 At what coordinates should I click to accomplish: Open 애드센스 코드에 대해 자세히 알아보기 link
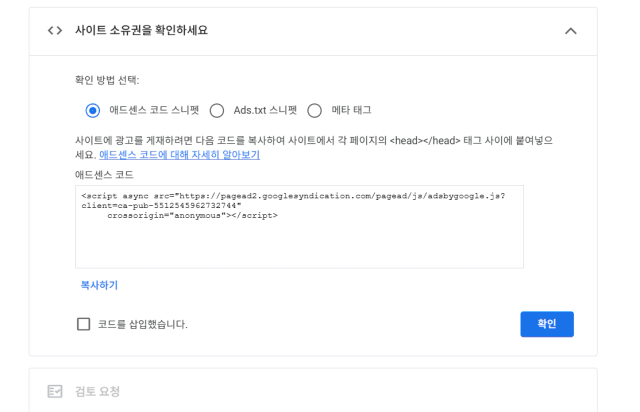[x=179, y=155]
